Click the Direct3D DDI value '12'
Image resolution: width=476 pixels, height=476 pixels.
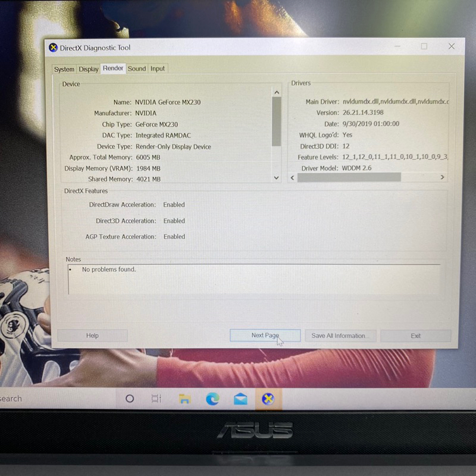point(346,146)
